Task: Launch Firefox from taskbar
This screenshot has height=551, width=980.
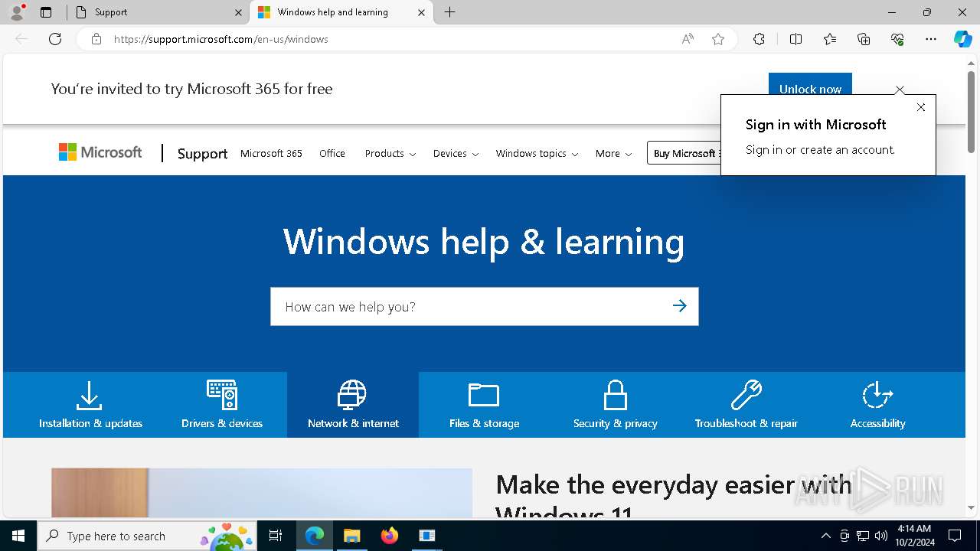Action: click(x=389, y=536)
